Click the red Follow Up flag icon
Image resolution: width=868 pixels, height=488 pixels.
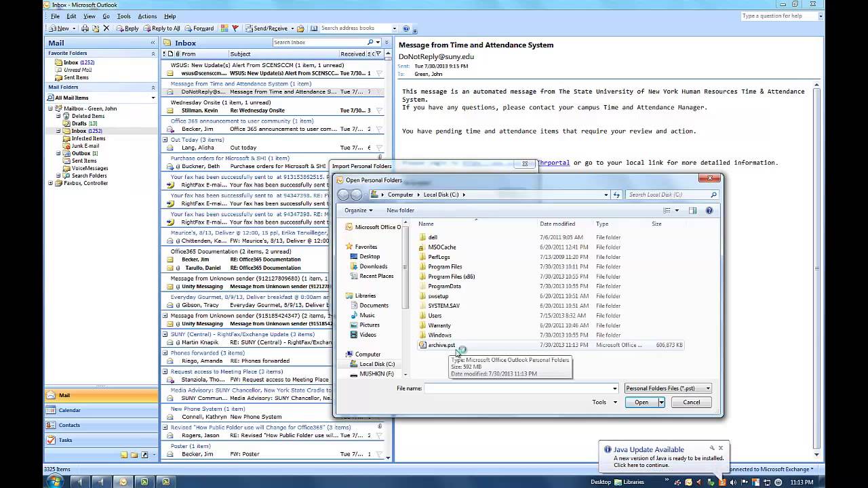(235, 28)
